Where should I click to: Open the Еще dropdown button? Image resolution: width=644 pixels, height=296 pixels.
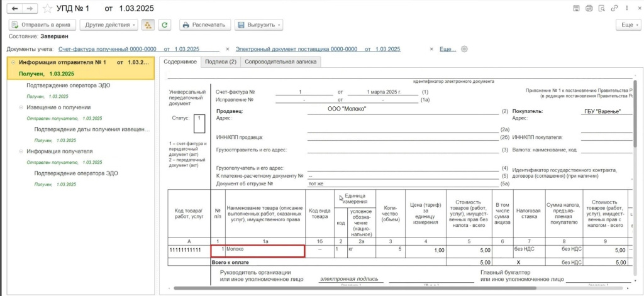click(x=628, y=25)
